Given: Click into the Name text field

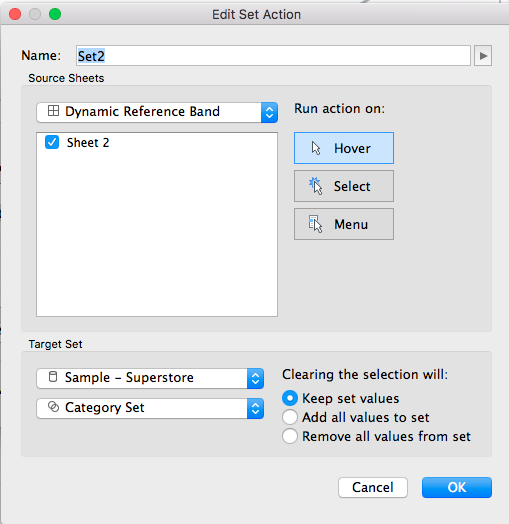Looking at the screenshot, I should click(x=273, y=56).
